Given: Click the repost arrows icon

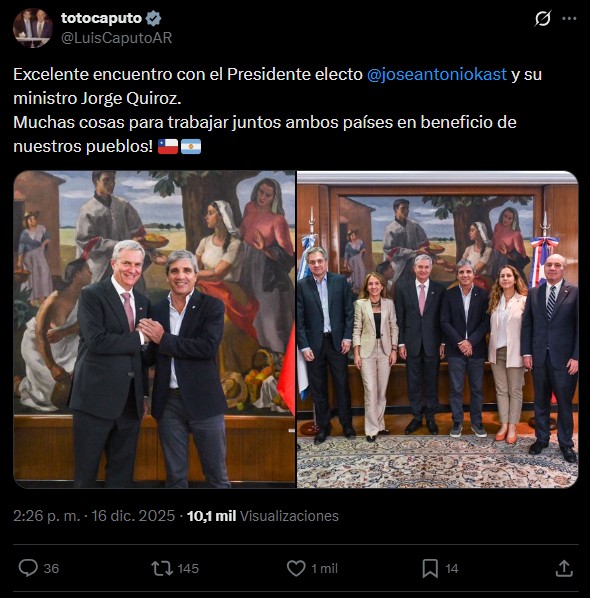Looking at the screenshot, I should point(162,568).
